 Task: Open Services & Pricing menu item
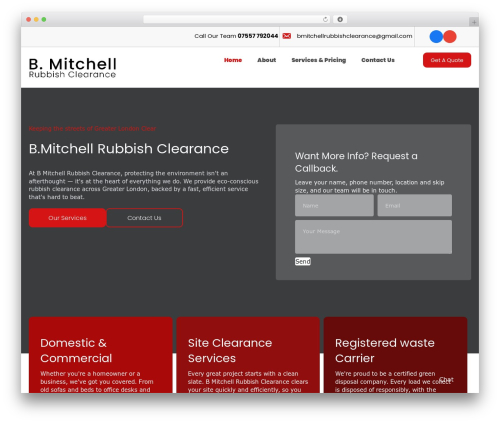(x=319, y=60)
